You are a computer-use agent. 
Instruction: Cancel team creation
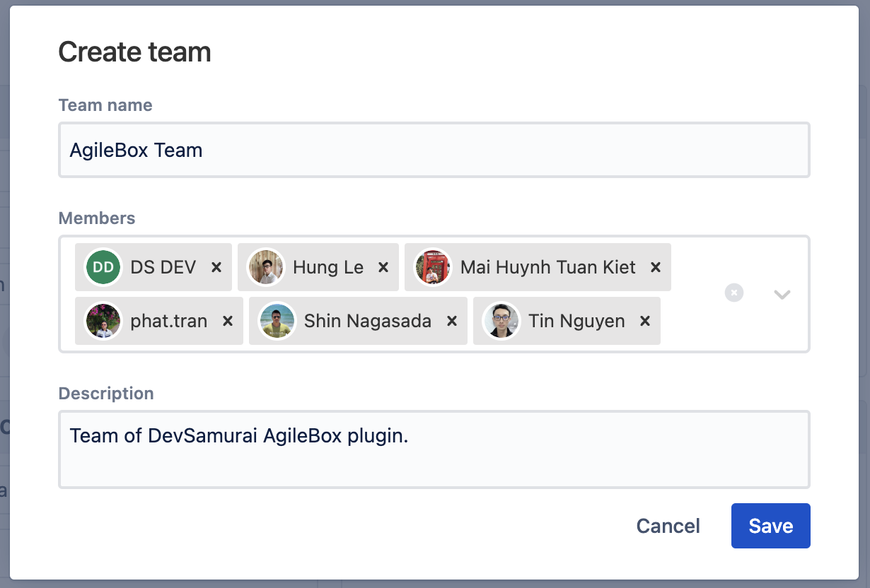(x=668, y=526)
